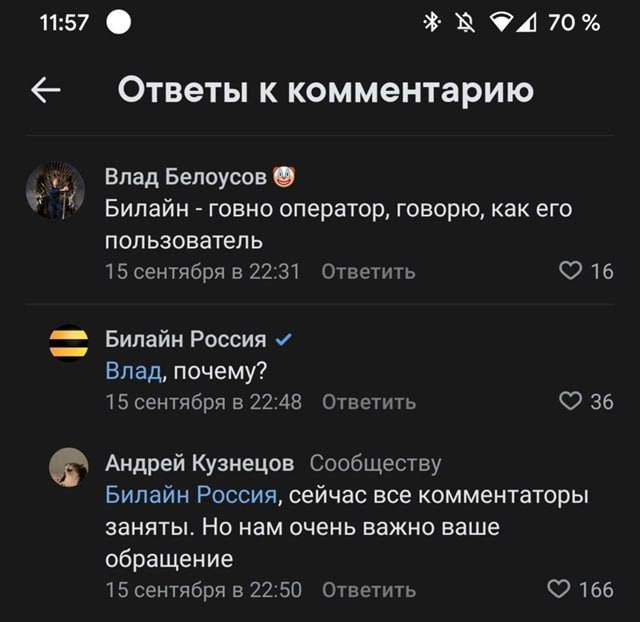The image size is (640, 622).
Task: Like Влад Белоусов's comment
Action: (x=570, y=271)
